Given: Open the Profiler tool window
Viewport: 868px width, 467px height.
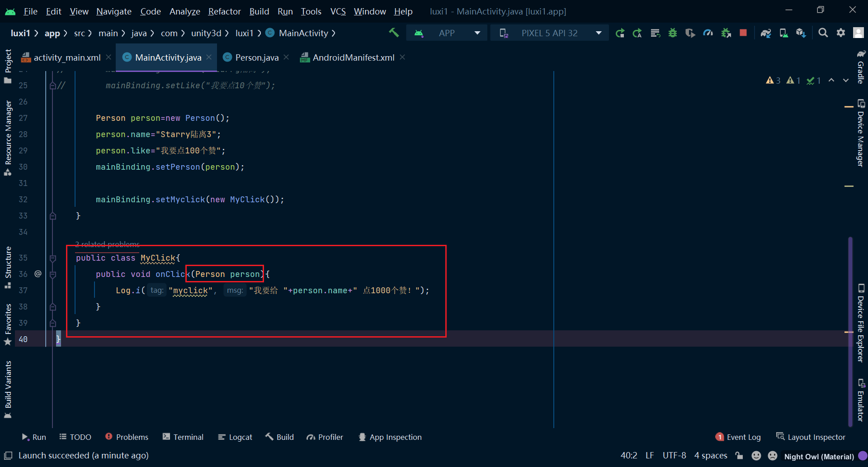Looking at the screenshot, I should point(325,437).
